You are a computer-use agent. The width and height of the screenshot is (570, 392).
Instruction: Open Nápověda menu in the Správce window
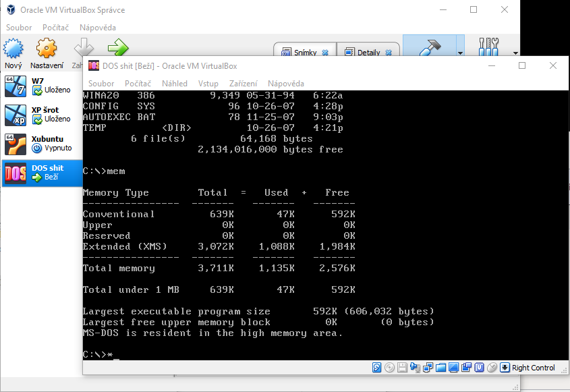click(x=98, y=28)
